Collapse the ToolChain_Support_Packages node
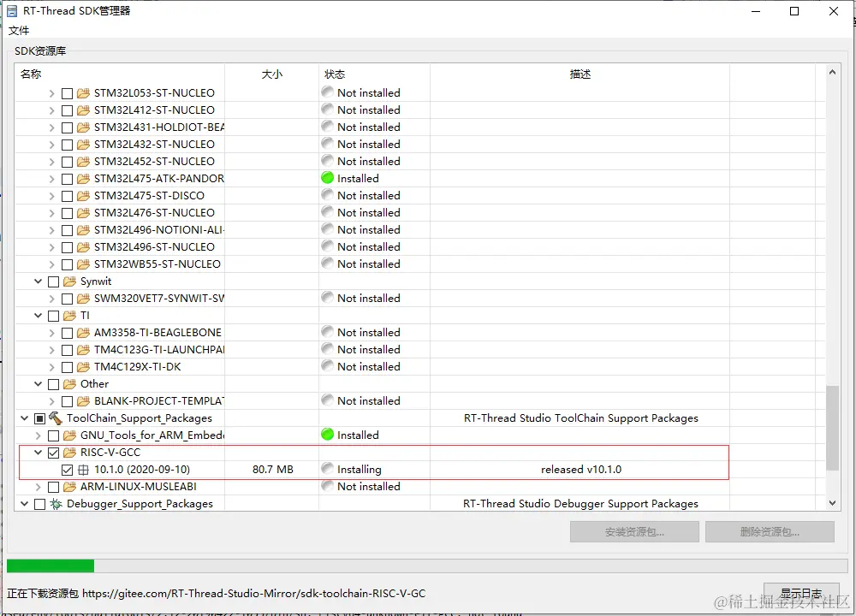Viewport: 856px width, 616px height. 25,418
